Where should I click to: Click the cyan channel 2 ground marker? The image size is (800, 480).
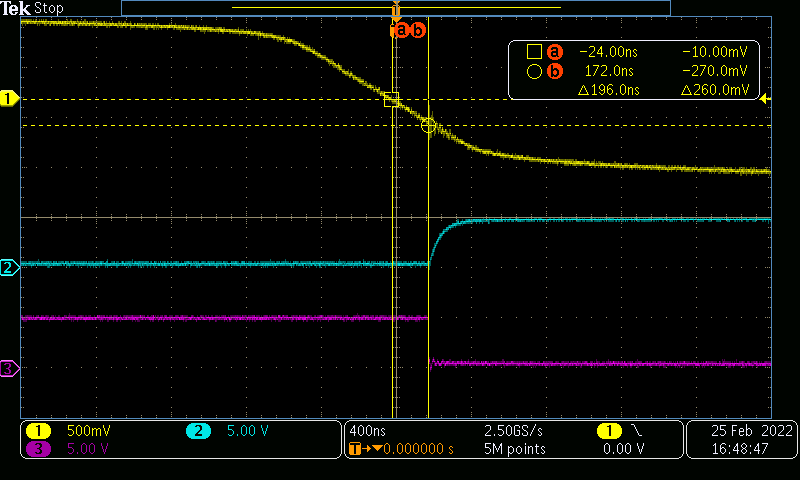pyautogui.click(x=9, y=268)
